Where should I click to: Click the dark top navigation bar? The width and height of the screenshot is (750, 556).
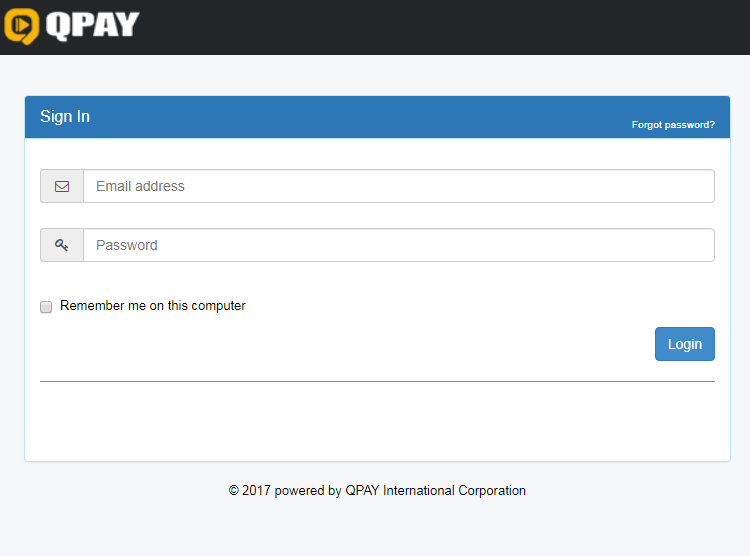click(450, 27)
